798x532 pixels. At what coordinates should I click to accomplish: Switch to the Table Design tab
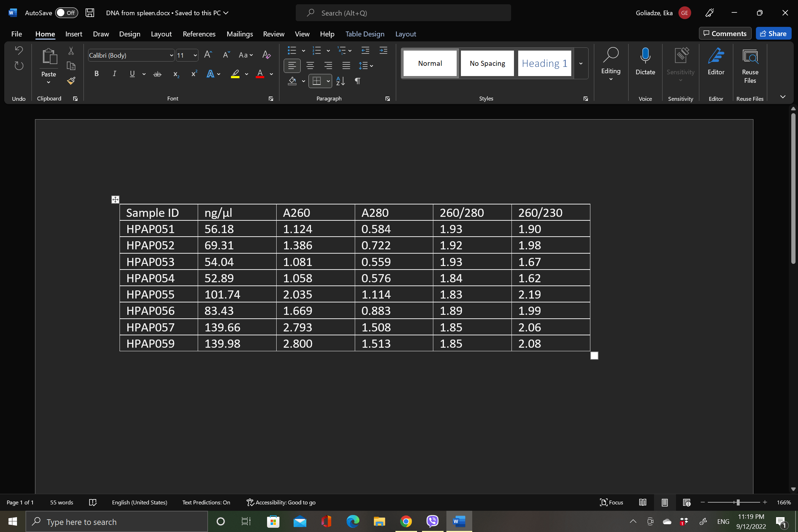[x=365, y=34]
